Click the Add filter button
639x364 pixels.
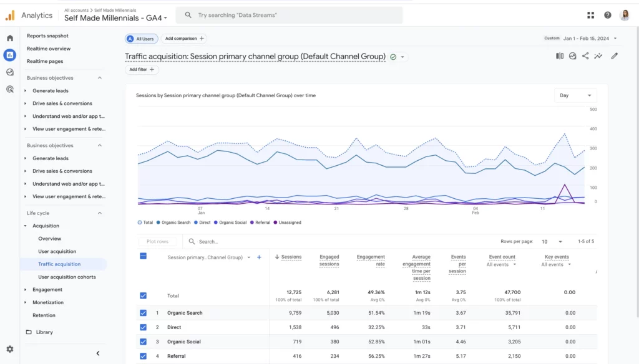pyautogui.click(x=142, y=69)
